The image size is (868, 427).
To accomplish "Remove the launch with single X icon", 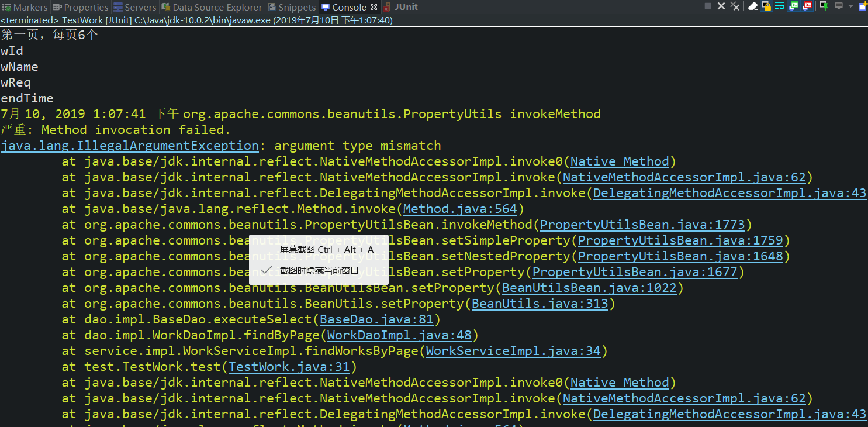I will (721, 6).
